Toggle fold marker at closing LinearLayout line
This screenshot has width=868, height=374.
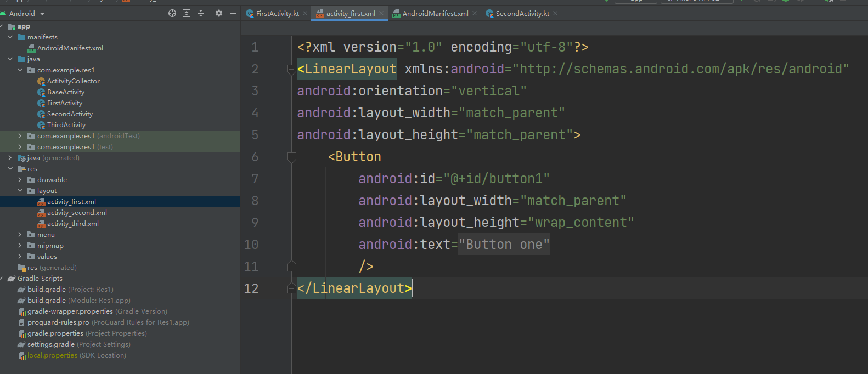coord(291,288)
